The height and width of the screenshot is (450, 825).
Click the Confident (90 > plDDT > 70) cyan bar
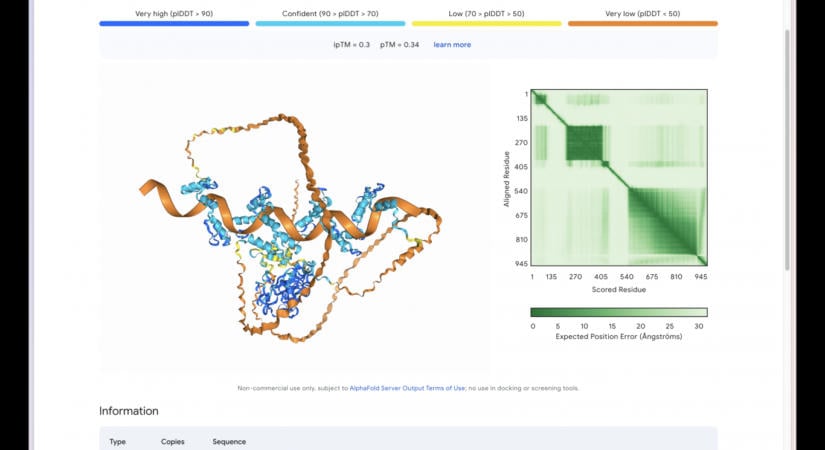click(x=330, y=24)
